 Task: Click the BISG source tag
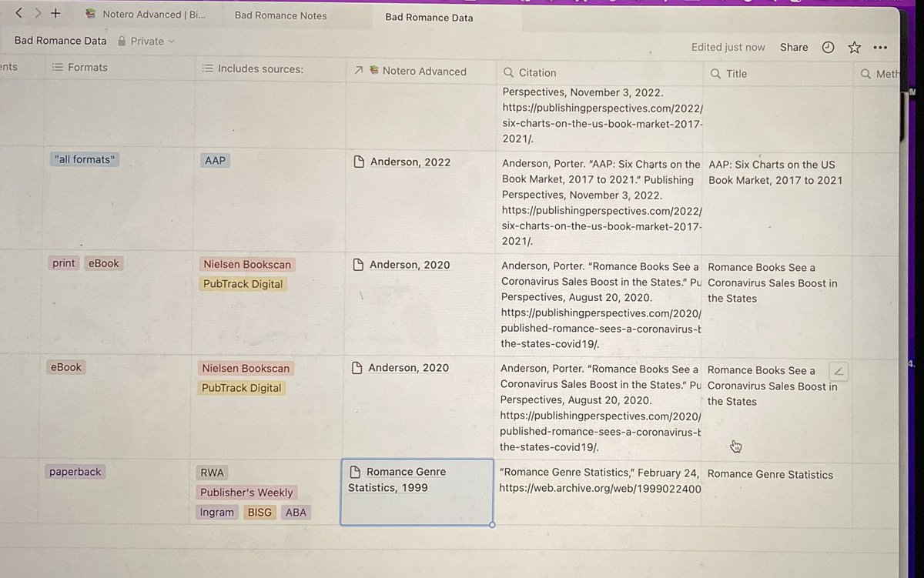pos(259,512)
